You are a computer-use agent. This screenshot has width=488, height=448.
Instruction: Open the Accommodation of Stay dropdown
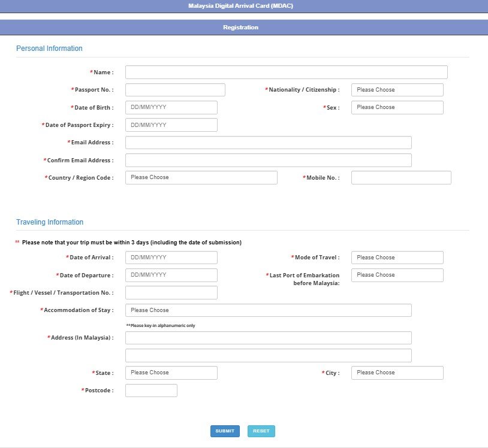coord(267,310)
